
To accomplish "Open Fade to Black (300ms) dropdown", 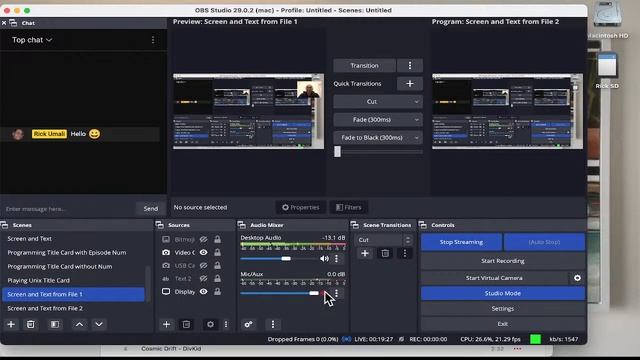I will [378, 138].
